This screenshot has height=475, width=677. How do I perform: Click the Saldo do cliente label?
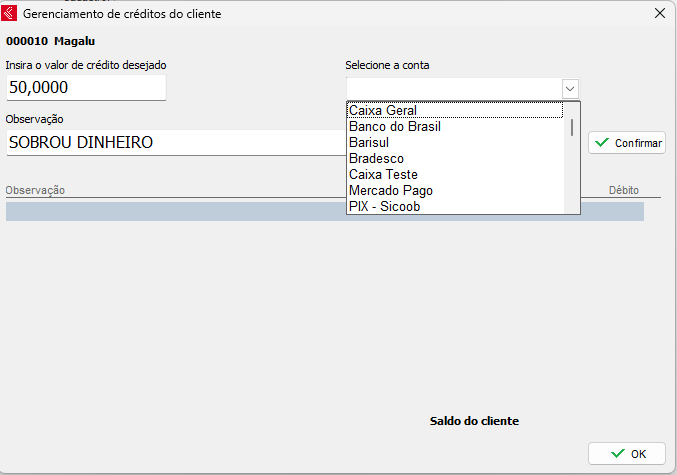pos(474,422)
